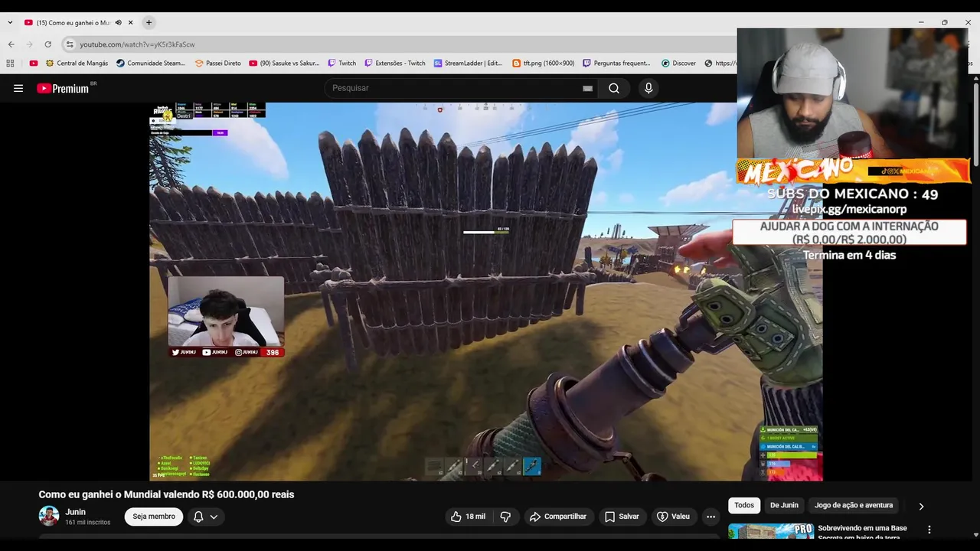Open more actions three-dot menu
This screenshot has width=980, height=551.
(x=710, y=517)
